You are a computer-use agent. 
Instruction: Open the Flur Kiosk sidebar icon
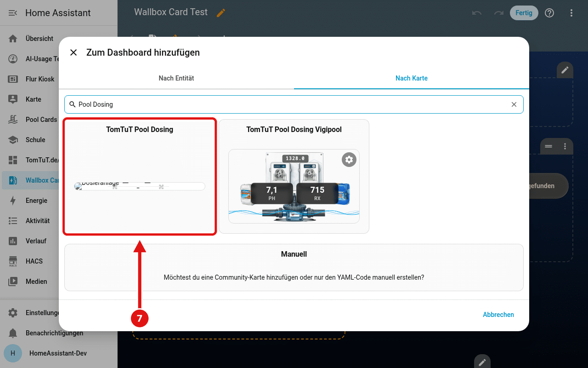(x=13, y=79)
